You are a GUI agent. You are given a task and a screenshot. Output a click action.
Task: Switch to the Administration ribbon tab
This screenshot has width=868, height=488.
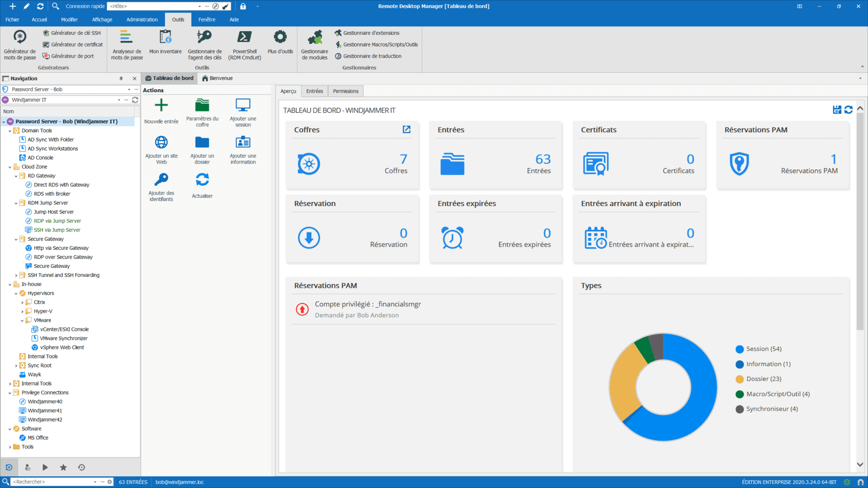[x=142, y=19]
